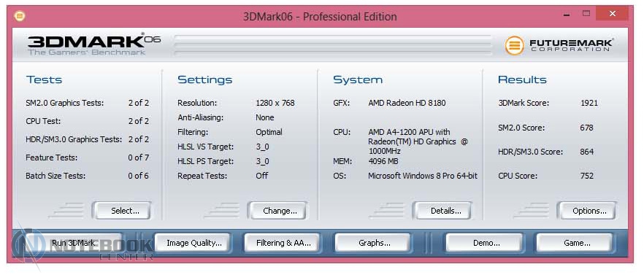Click the MEM value 4096 MB

point(383,162)
